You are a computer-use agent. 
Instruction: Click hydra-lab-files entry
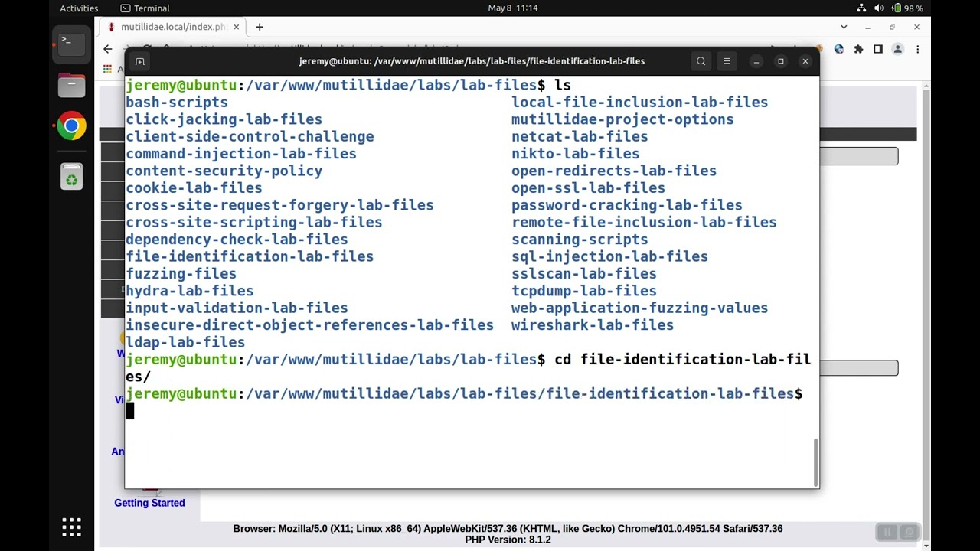(x=189, y=291)
